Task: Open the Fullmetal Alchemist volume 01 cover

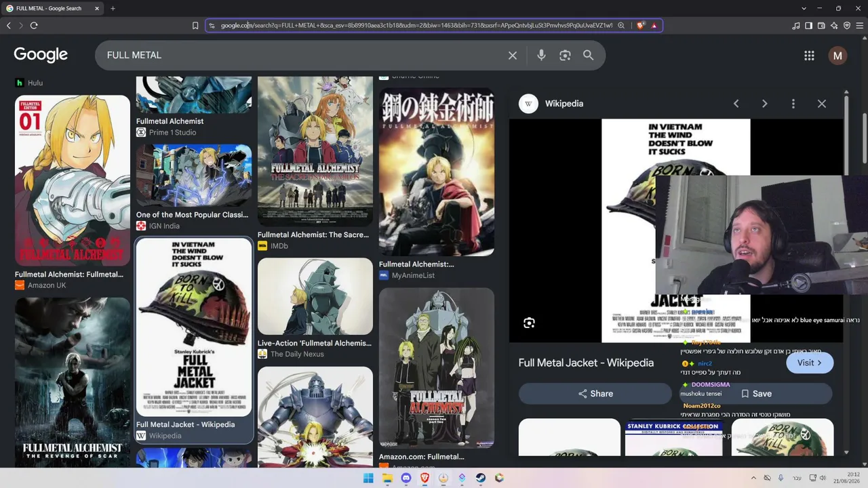Action: [x=73, y=180]
